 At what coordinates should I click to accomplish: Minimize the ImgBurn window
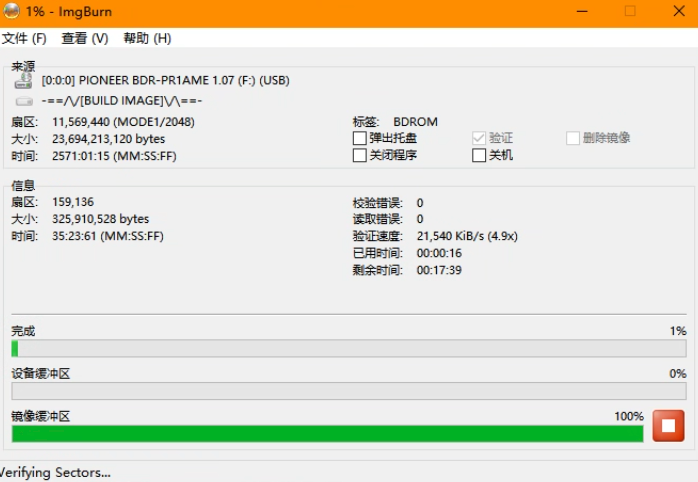point(582,12)
